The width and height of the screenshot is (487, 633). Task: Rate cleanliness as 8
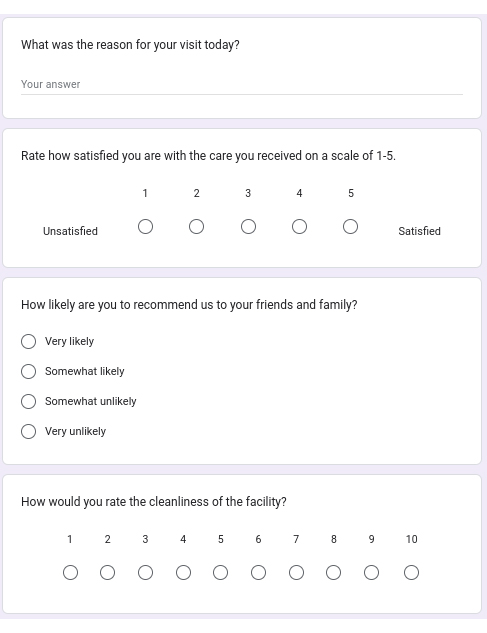(x=334, y=572)
